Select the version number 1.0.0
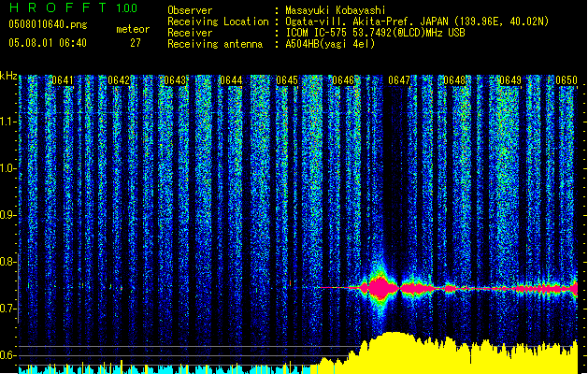The height and width of the screenshot is (374, 588). tap(127, 7)
